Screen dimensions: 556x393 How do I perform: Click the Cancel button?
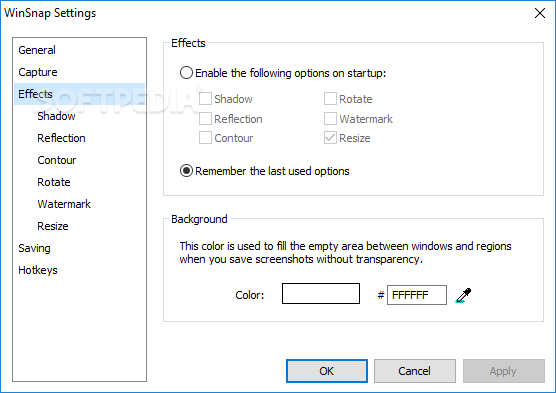tap(415, 371)
